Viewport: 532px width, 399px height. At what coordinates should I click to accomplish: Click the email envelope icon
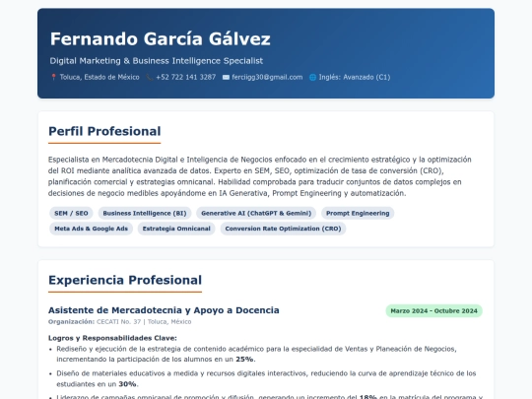[226, 78]
